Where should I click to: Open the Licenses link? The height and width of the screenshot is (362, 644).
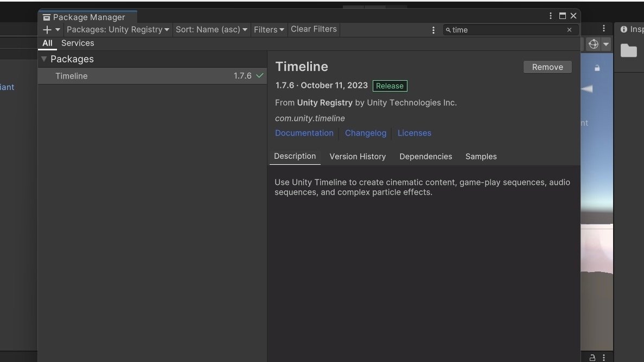415,133
